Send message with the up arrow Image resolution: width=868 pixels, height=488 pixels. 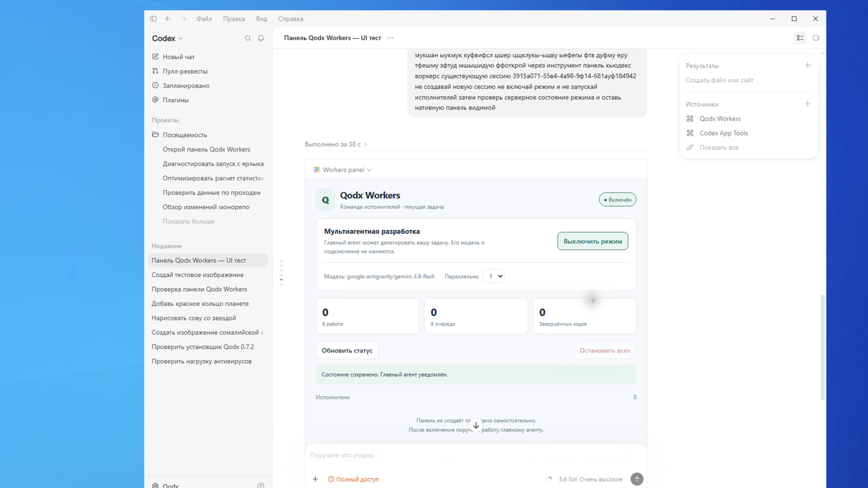tap(637, 479)
